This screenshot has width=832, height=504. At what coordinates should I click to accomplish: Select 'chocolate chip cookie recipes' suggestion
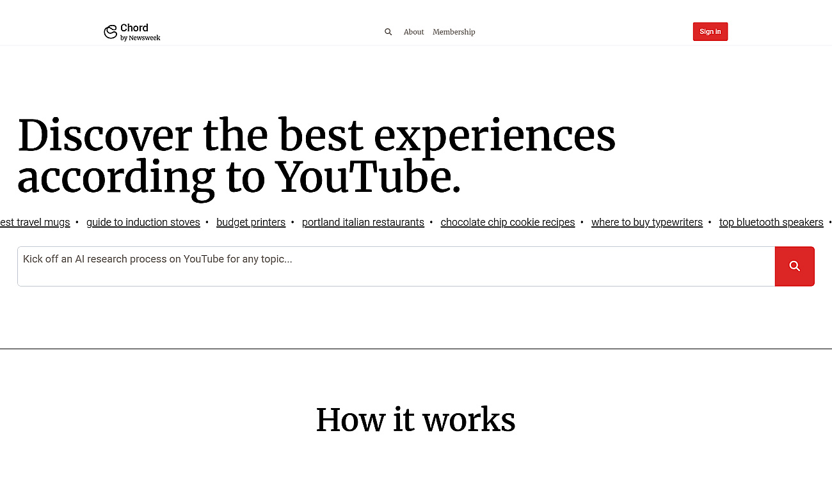tap(508, 222)
